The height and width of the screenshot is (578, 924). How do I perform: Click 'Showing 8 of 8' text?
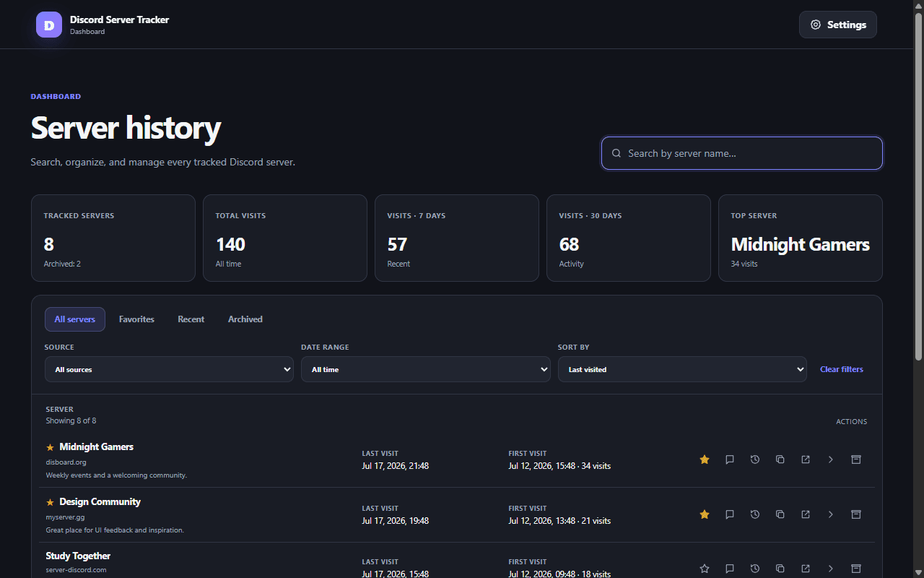pyautogui.click(x=71, y=420)
